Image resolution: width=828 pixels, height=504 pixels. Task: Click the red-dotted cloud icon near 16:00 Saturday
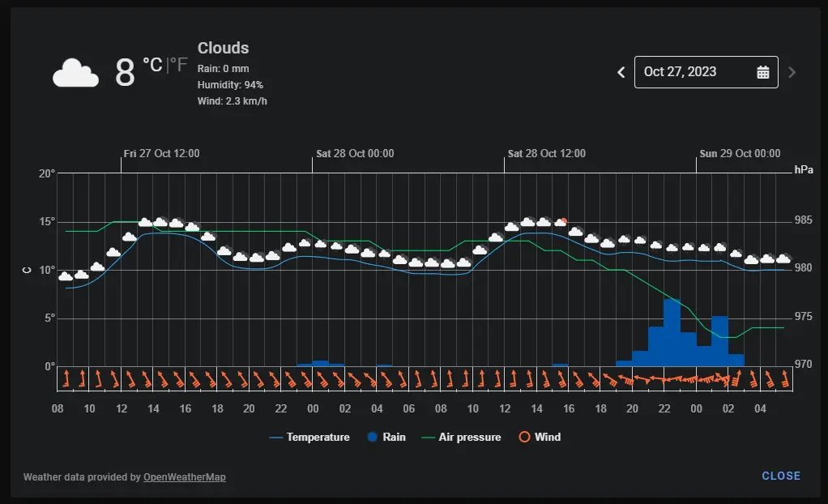click(x=561, y=222)
